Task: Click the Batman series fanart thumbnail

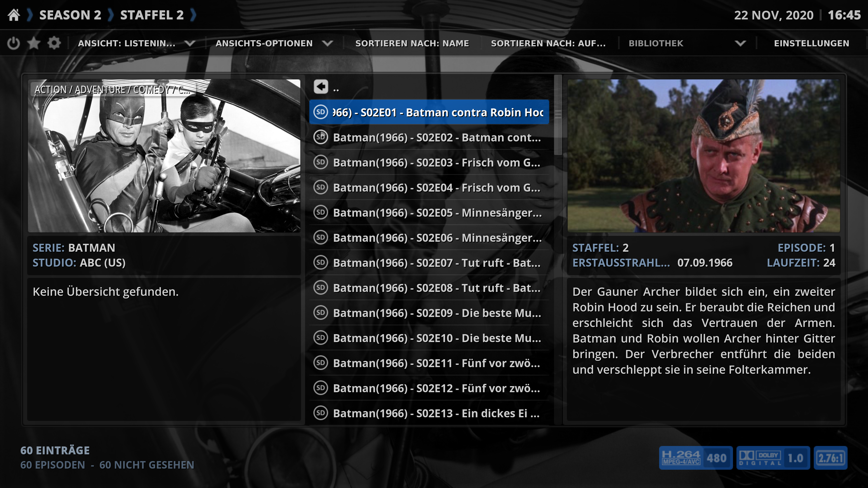Action: tap(164, 156)
